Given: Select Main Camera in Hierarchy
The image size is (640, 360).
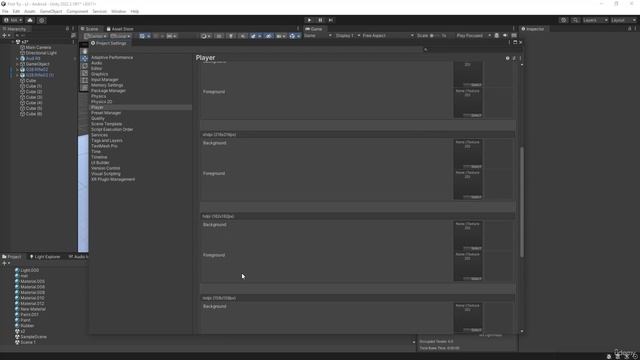Looking at the screenshot, I should pos(38,47).
